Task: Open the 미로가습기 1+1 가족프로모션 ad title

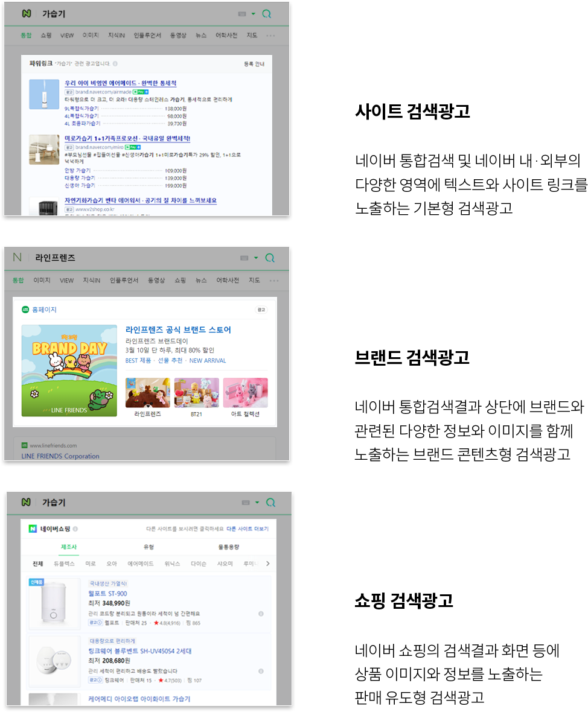Action: [127, 139]
